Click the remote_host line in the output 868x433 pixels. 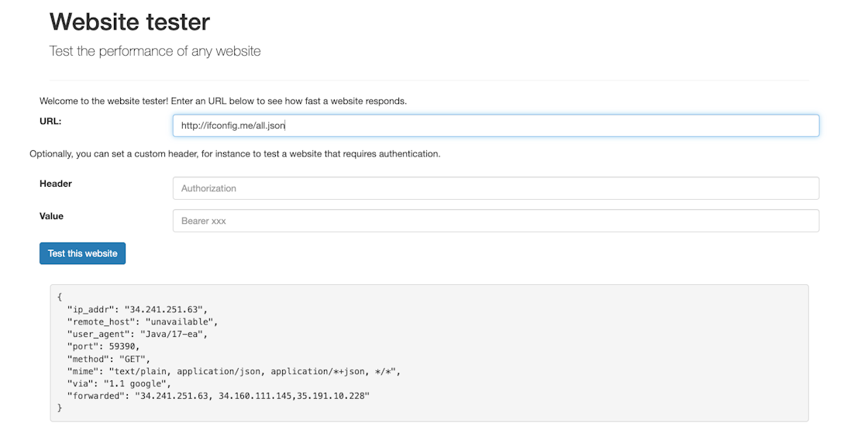tap(143, 321)
